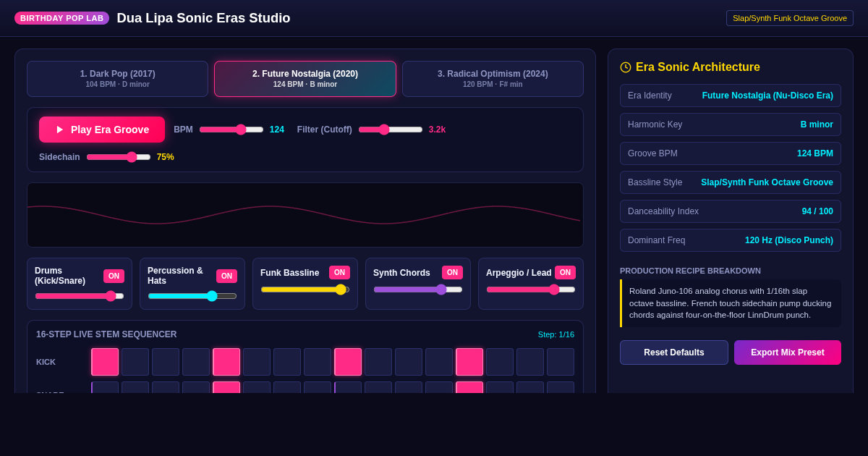Enable KICK step 15 in sequencer
The width and height of the screenshot is (868, 456).
pos(530,362)
